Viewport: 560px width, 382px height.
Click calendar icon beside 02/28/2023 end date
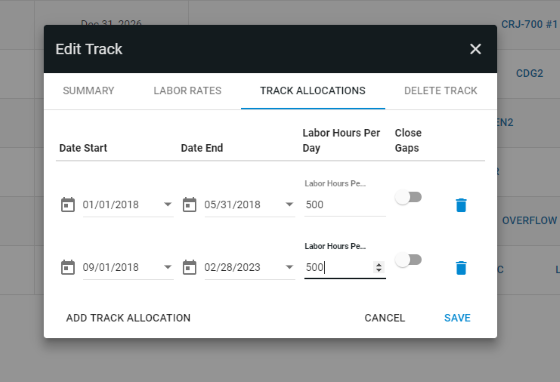(x=189, y=267)
